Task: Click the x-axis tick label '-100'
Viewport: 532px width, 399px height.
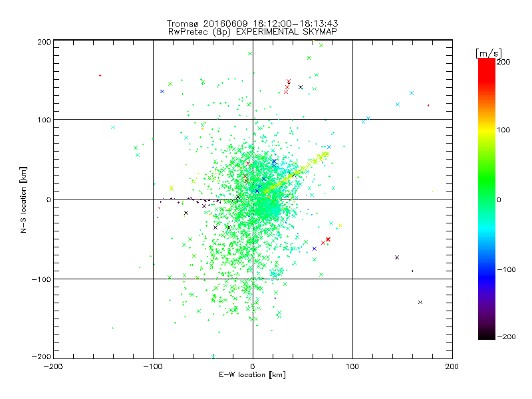Action: [x=153, y=366]
